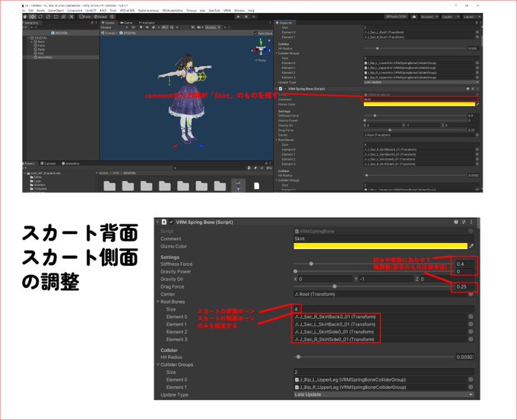Screen dimensions: 517x420
Task: Toggle VRM Spring Bone enable checkbox in enlarged inspector
Action: click(x=171, y=222)
